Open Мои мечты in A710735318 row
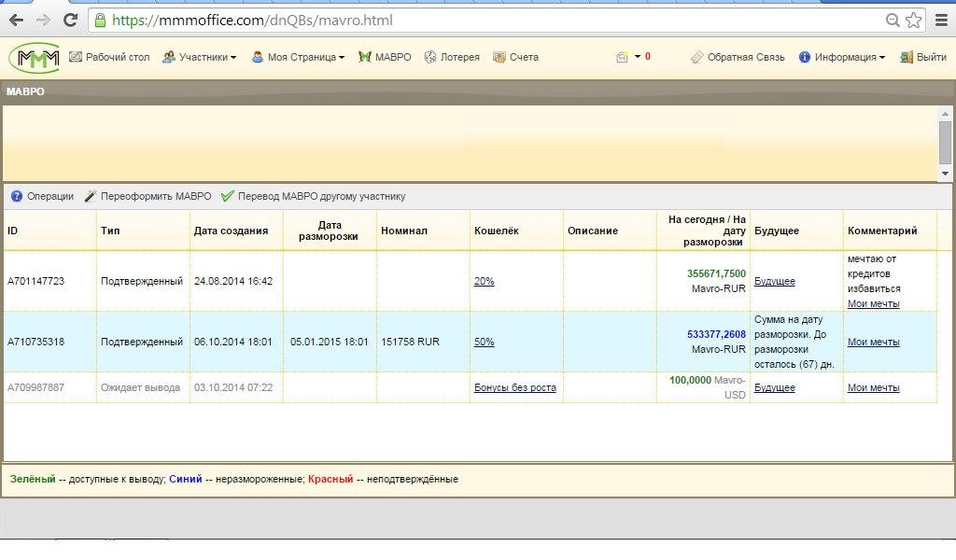Image resolution: width=956 pixels, height=560 pixels. coord(873,342)
